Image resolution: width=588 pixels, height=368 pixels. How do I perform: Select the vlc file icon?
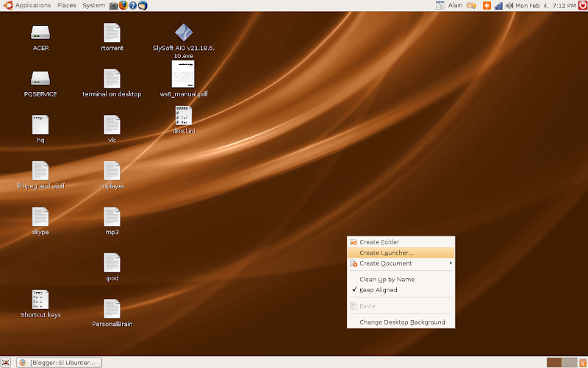[x=112, y=124]
